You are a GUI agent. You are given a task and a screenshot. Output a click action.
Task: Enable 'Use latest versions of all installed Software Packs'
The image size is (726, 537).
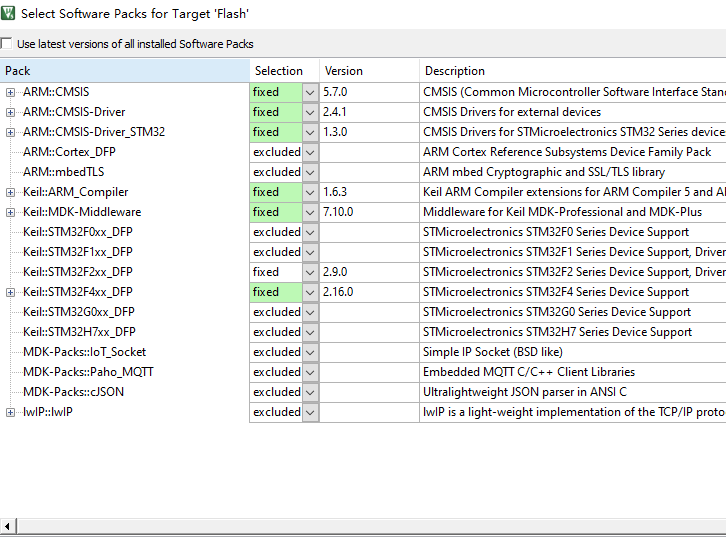tap(6, 44)
